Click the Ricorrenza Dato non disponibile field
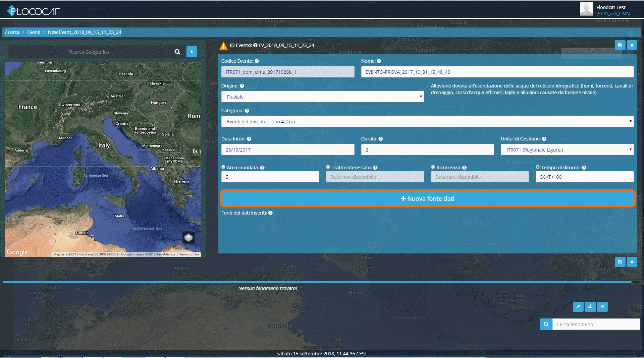The height and width of the screenshot is (358, 644). pos(480,177)
